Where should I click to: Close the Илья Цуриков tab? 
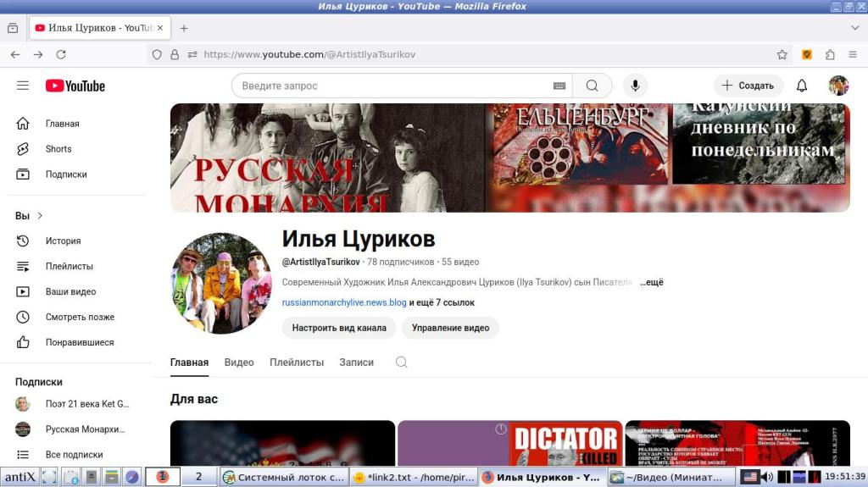pos(160,28)
